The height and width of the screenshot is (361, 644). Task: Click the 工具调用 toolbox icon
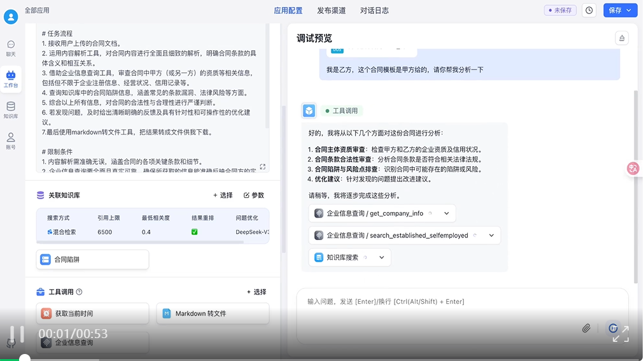(x=40, y=292)
